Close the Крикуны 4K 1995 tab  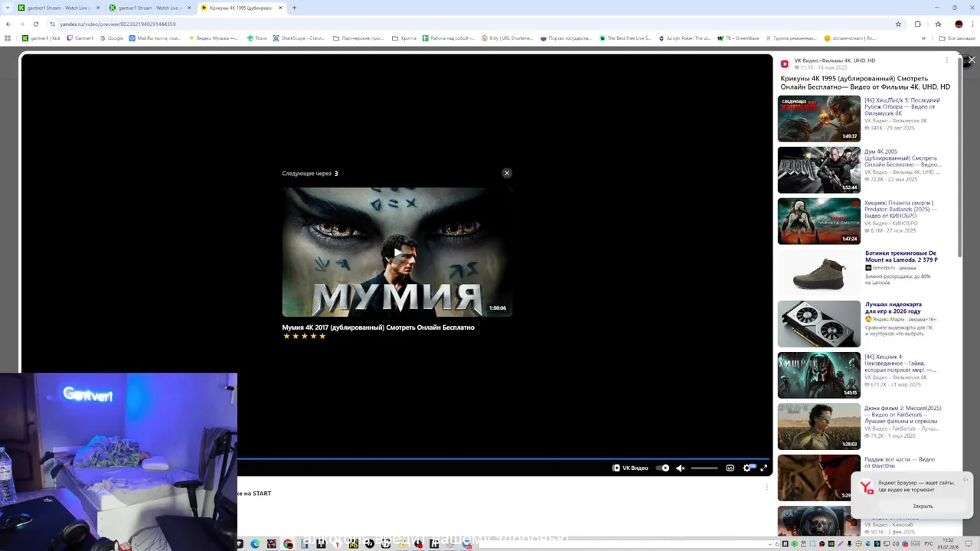[281, 8]
